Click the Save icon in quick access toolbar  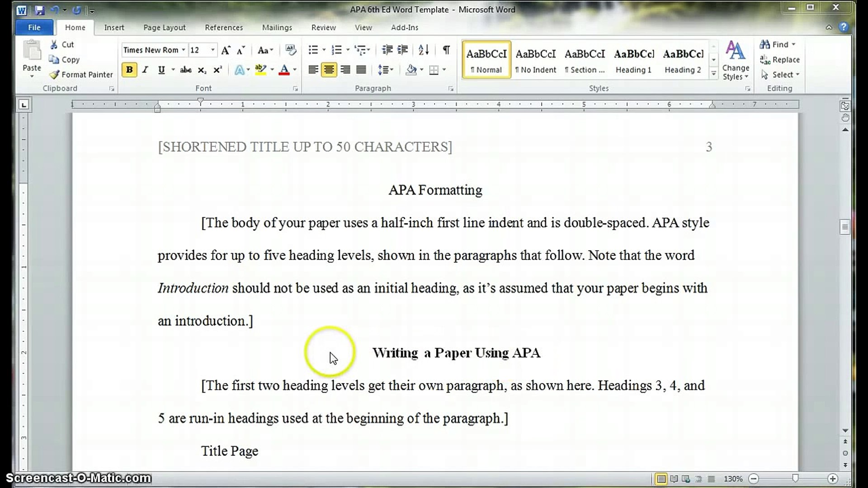coord(40,10)
